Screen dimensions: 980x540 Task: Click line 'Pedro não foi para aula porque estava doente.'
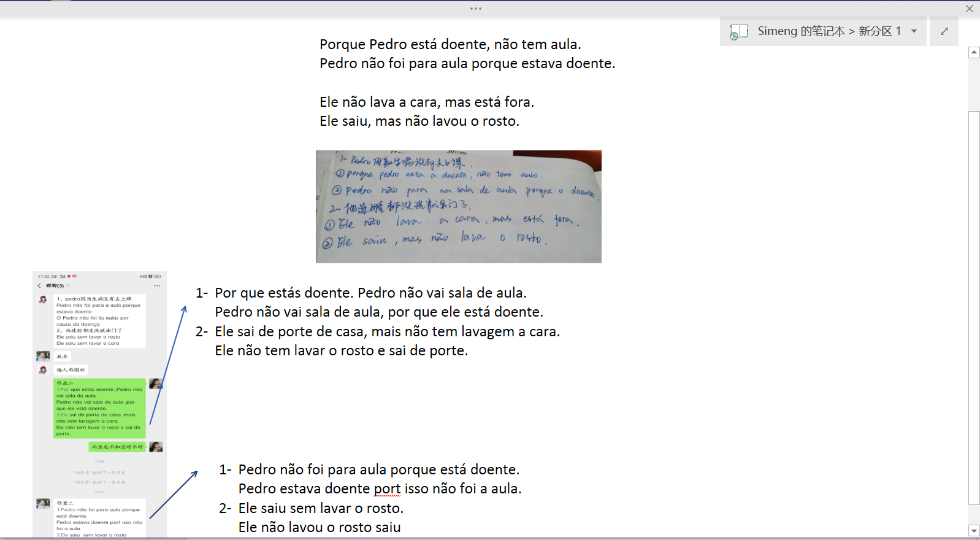click(467, 63)
